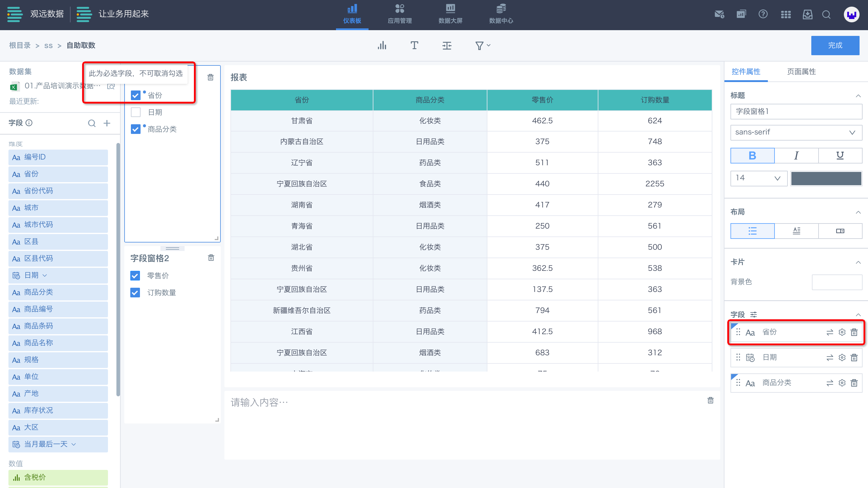
Task: Check the 日期 checkbox in field pane
Action: 135,112
